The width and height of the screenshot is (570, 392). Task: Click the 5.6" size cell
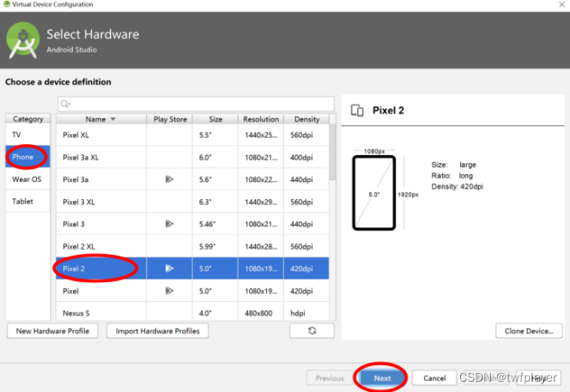[215, 179]
